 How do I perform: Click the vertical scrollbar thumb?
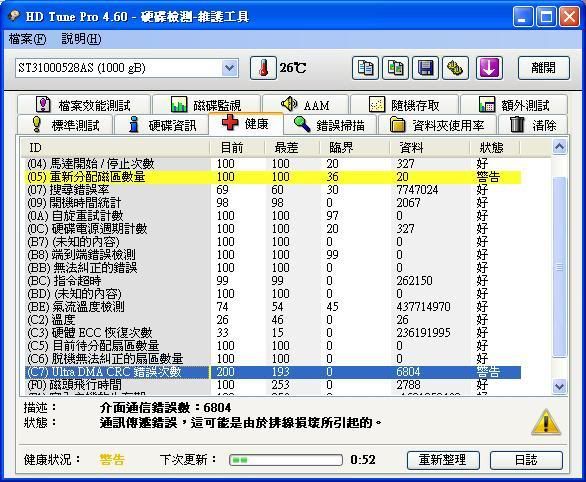[x=559, y=267]
